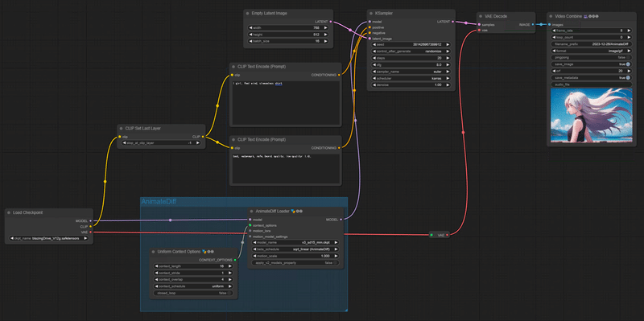The width and height of the screenshot is (644, 321).
Task: Disable the save_metadata toggle
Action: pos(591,77)
